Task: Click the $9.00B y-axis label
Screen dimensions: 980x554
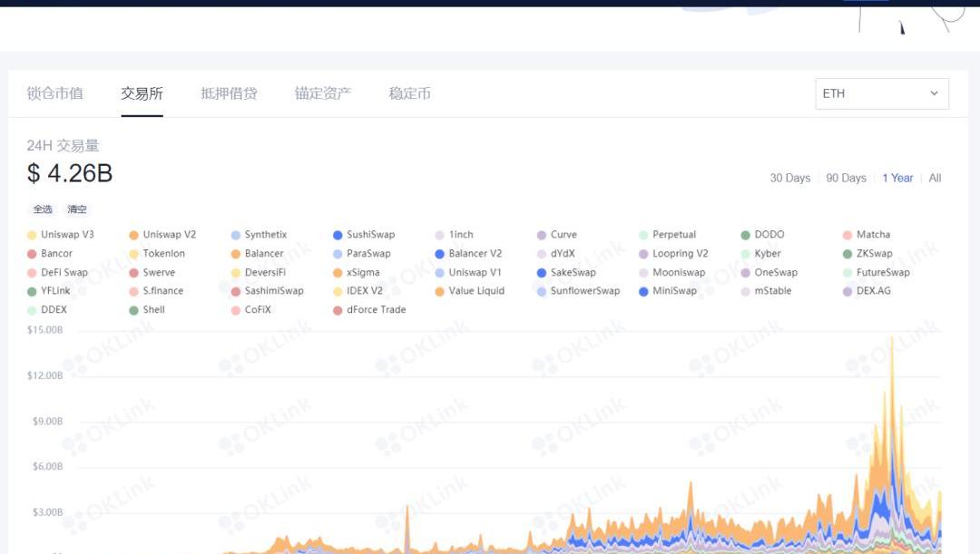Action: tap(47, 422)
